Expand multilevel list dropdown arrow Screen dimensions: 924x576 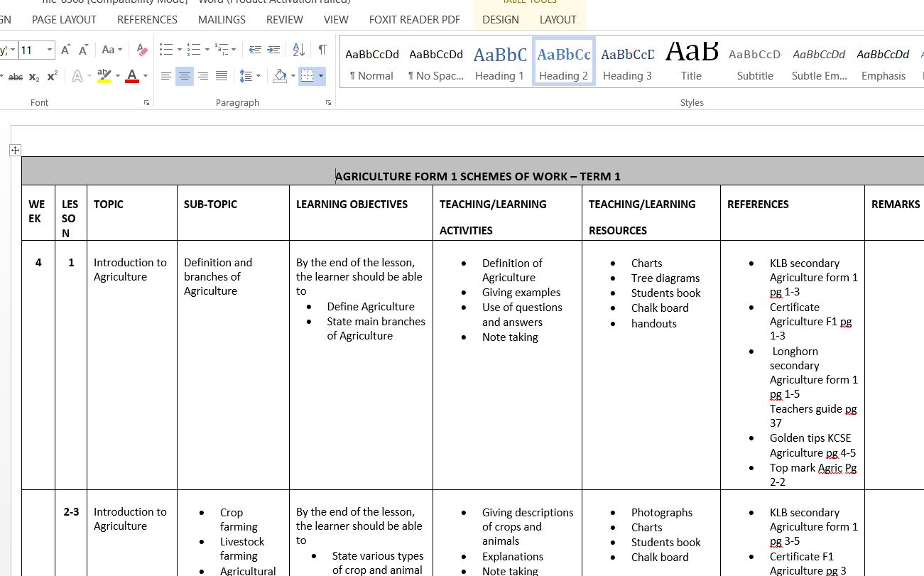tap(234, 50)
